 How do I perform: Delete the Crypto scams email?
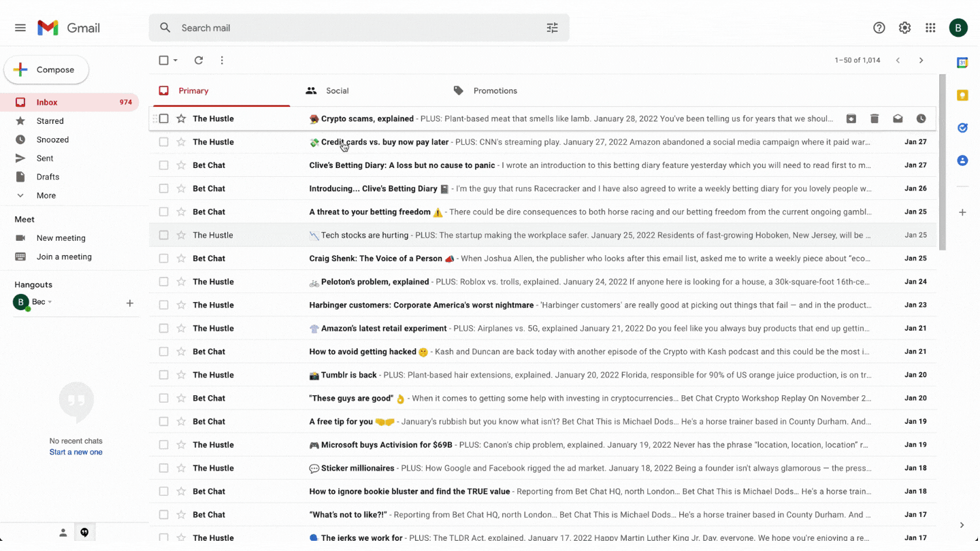(x=875, y=119)
